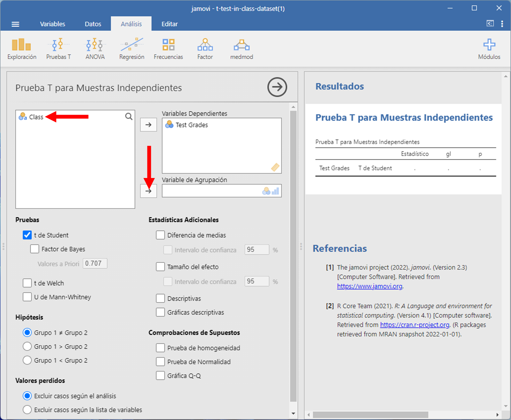Open the Módulos plus menu
The height and width of the screenshot is (420, 511).
pos(489,49)
